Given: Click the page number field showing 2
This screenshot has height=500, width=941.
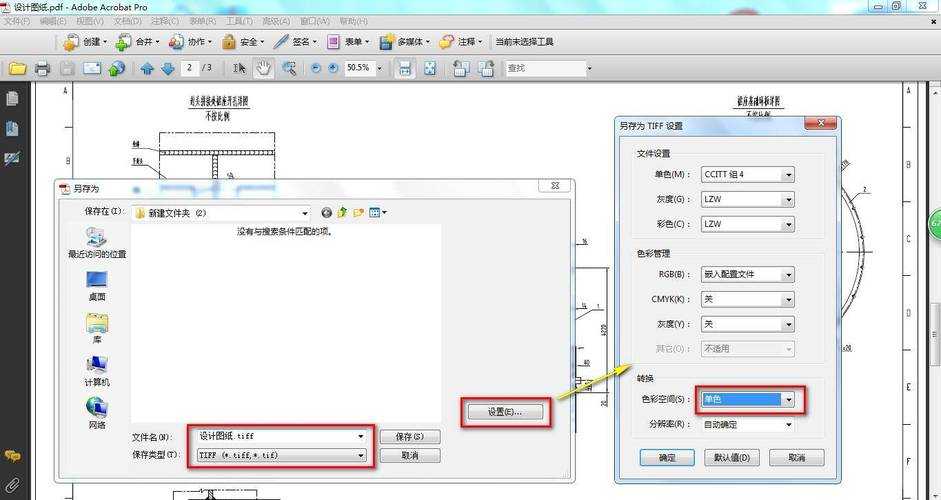Looking at the screenshot, I should pyautogui.click(x=190, y=68).
